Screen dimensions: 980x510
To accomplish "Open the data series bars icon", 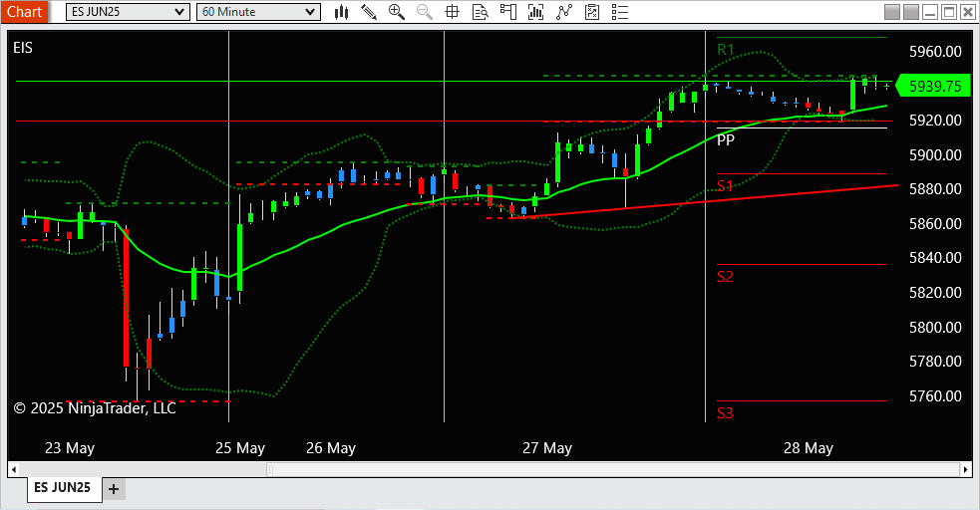I will [535, 12].
